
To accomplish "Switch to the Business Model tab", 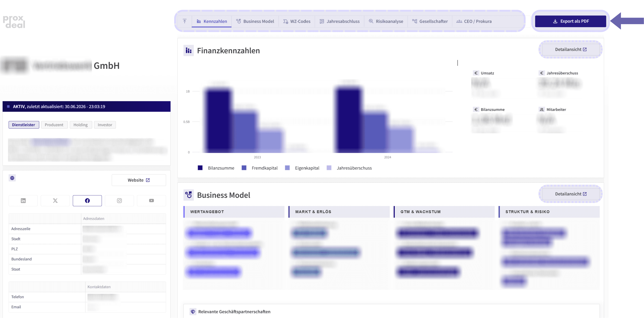I will (x=255, y=21).
